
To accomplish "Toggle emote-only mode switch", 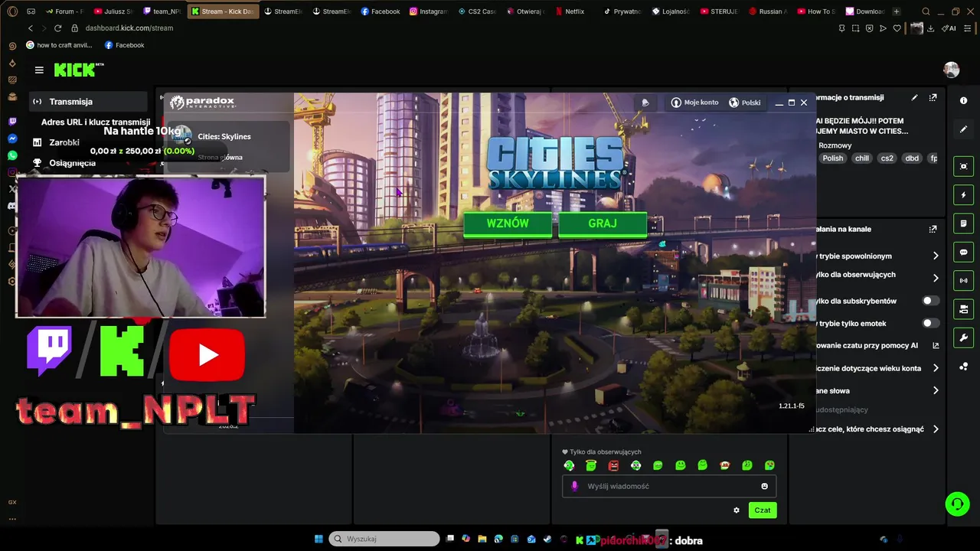I will pyautogui.click(x=930, y=323).
